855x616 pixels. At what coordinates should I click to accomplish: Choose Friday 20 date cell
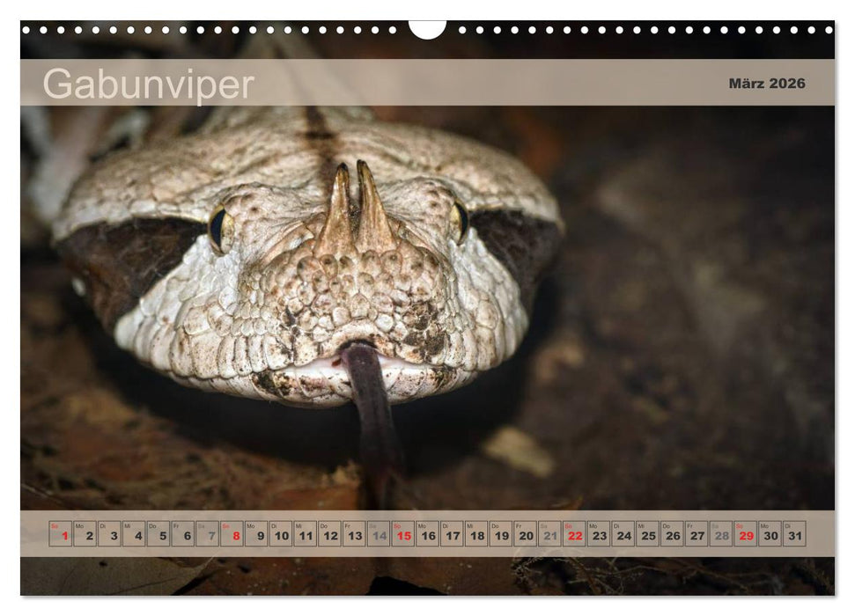click(x=526, y=534)
